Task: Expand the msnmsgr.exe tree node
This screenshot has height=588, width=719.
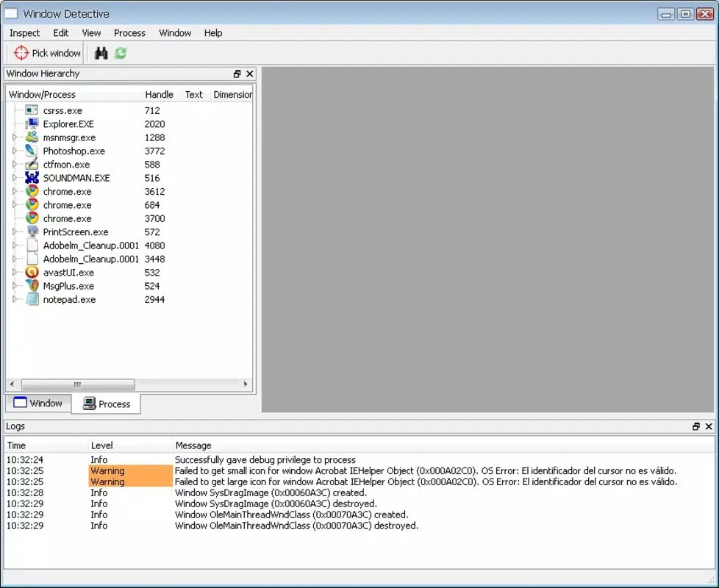Action: pos(14,137)
